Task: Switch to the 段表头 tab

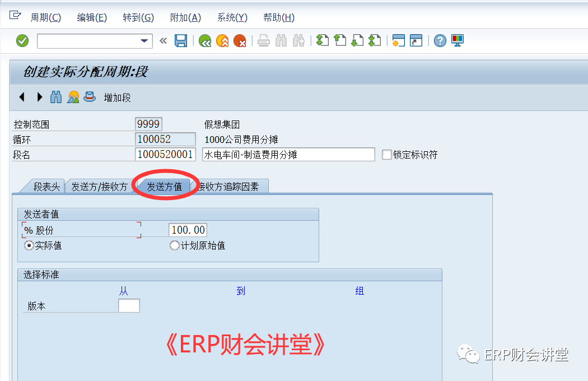Action: [x=46, y=187]
